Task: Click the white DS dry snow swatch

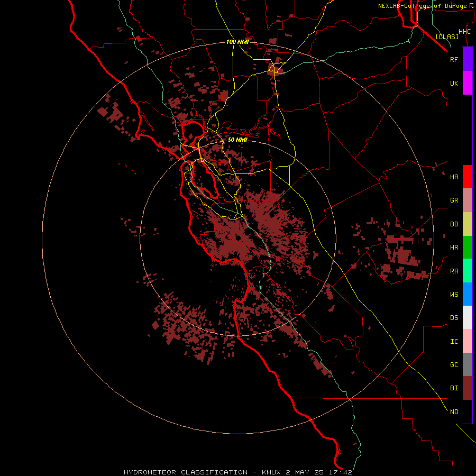Action: point(467,317)
